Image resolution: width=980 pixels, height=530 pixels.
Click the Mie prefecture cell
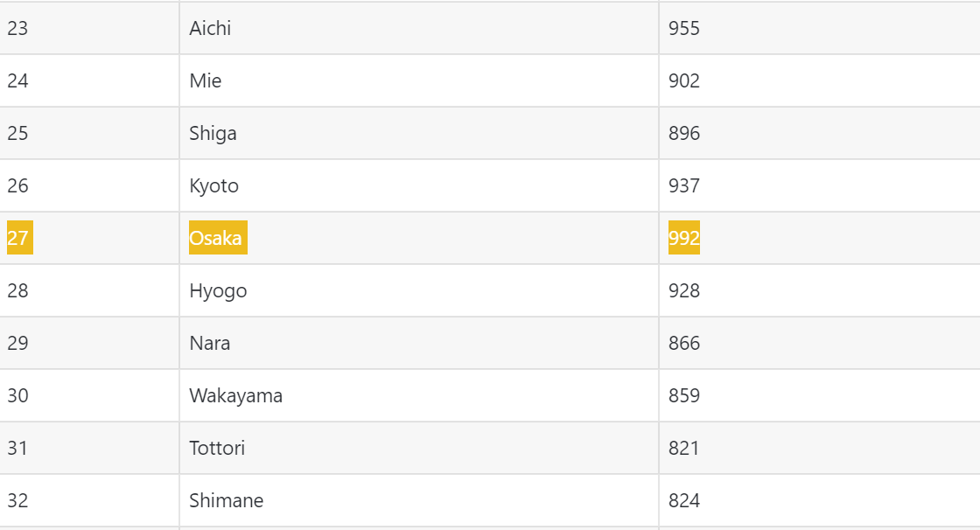tap(419, 80)
